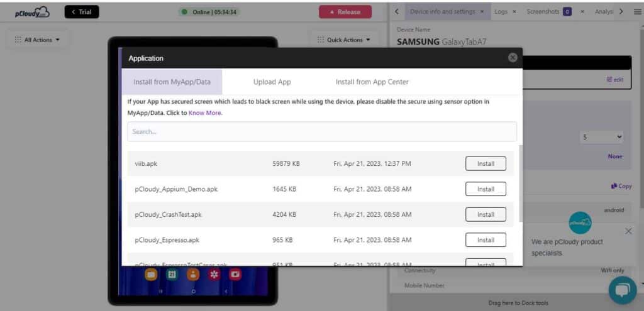
Task: Click the 4204 KB size value
Action: pyautogui.click(x=284, y=215)
